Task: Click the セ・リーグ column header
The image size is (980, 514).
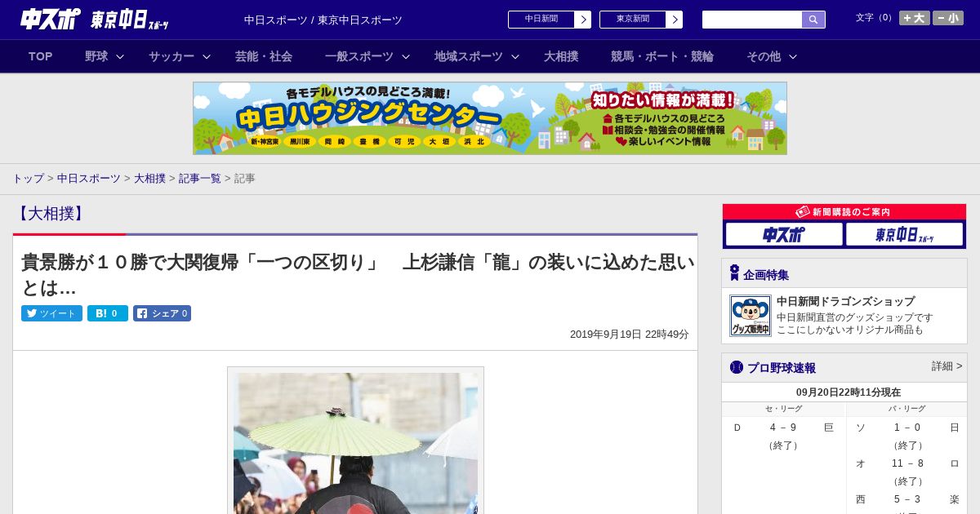Action: click(783, 409)
